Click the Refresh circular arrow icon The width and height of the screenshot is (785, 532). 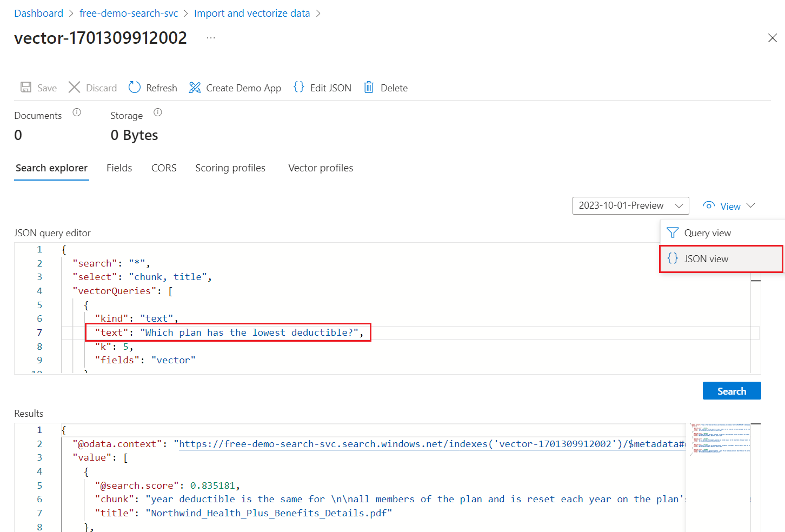coord(135,87)
